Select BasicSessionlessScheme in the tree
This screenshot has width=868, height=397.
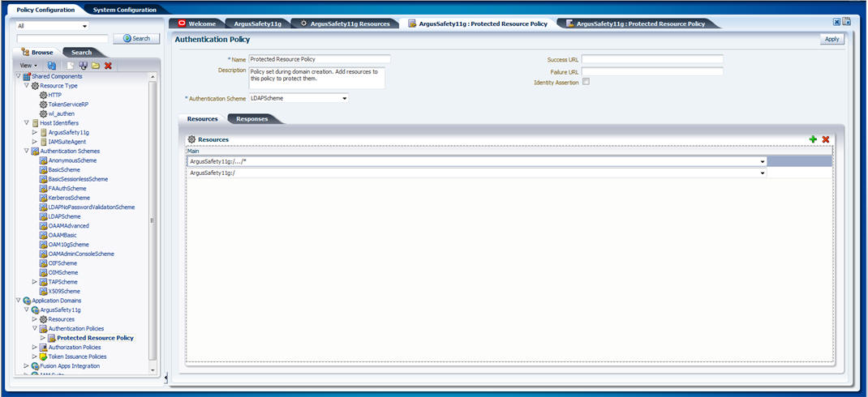click(x=78, y=179)
